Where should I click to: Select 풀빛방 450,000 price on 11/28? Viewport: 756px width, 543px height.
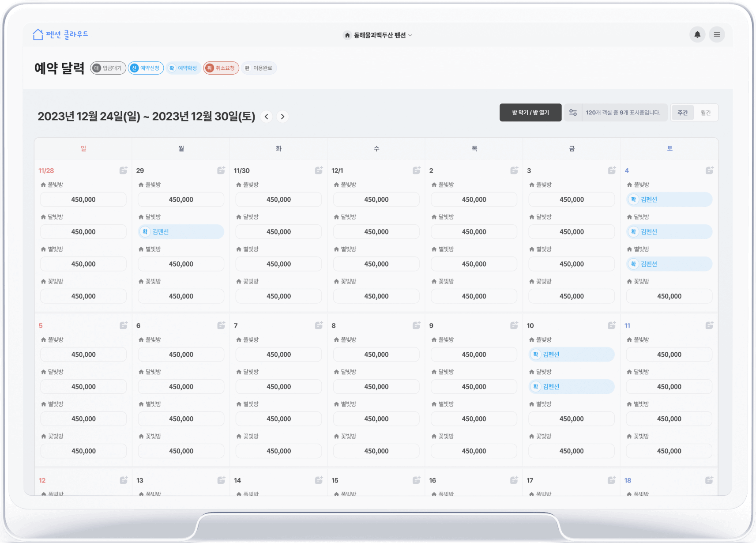tap(83, 200)
